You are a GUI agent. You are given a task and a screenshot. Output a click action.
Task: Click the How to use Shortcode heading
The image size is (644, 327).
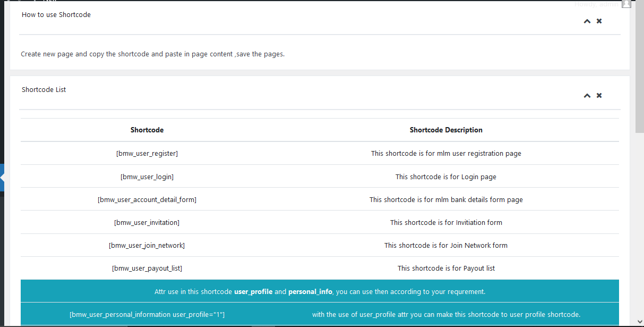(x=56, y=15)
